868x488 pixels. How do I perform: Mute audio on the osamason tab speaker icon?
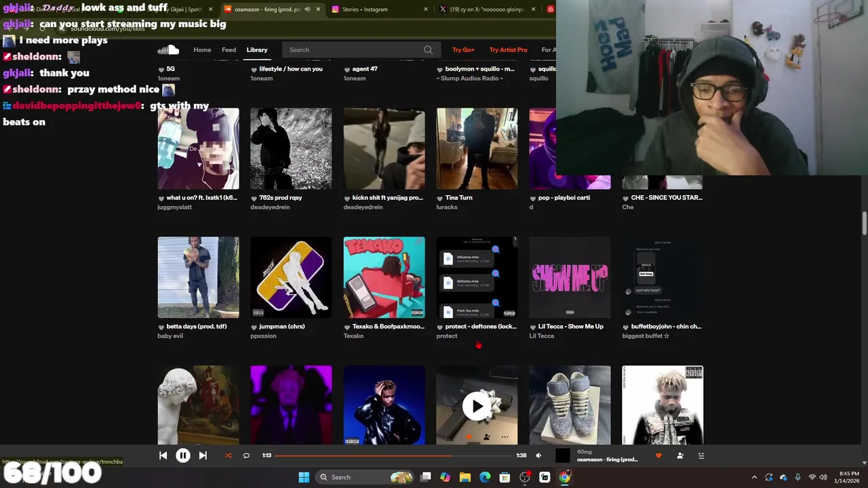click(x=307, y=9)
